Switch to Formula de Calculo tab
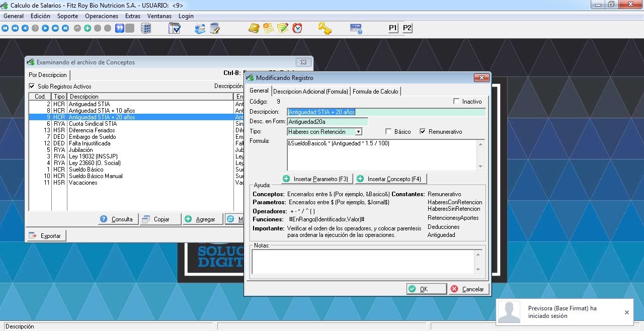 pos(375,92)
